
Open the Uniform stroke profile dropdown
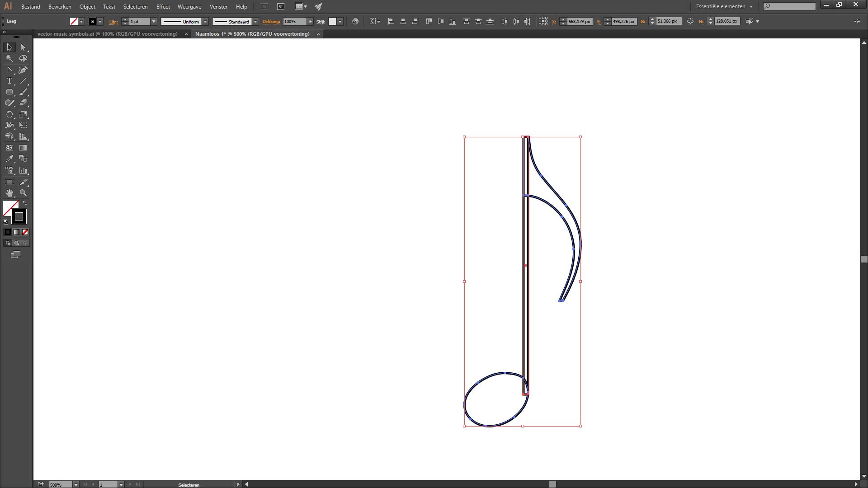[205, 22]
